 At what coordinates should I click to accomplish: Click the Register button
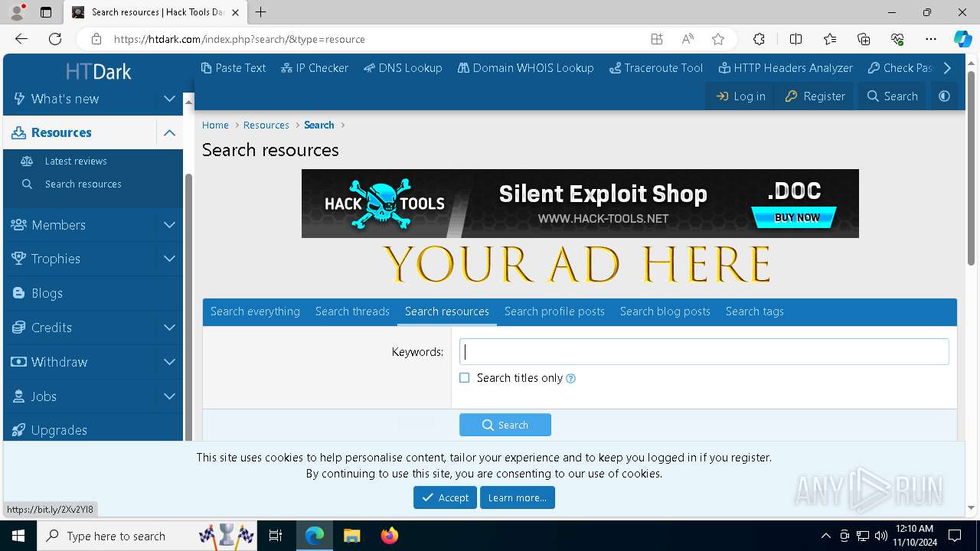click(815, 96)
